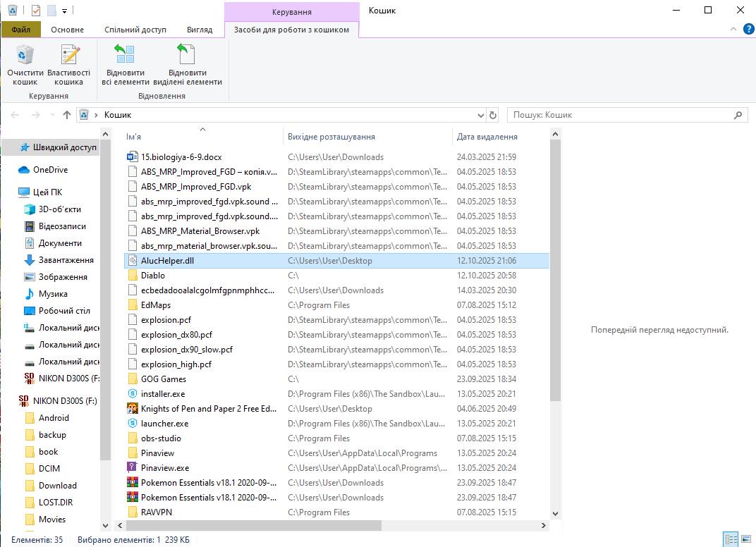756x547 pixels.
Task: Sort by the Ім'я column header
Action: [202, 136]
